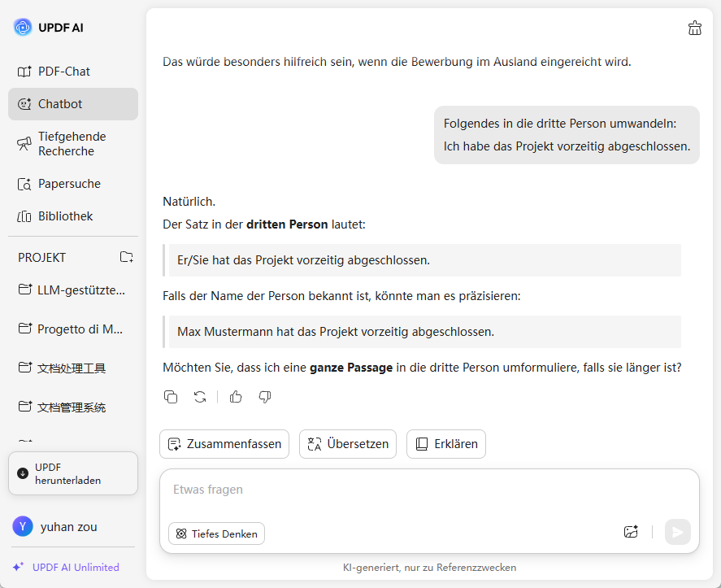
Task: Open project 文档处理工具
Action: [x=73, y=368]
